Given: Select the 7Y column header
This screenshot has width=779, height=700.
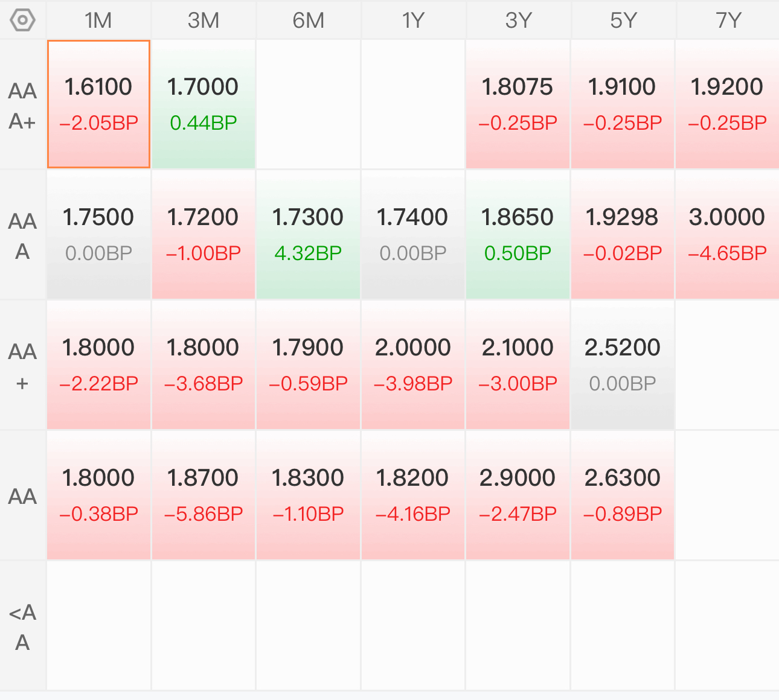Looking at the screenshot, I should [x=728, y=21].
